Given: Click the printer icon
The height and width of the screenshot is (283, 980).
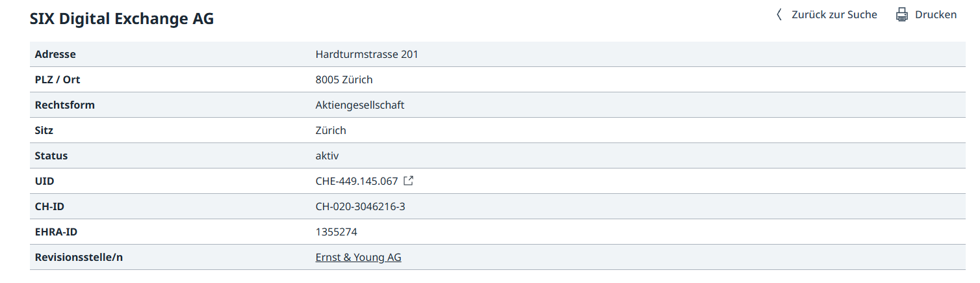Looking at the screenshot, I should 901,14.
